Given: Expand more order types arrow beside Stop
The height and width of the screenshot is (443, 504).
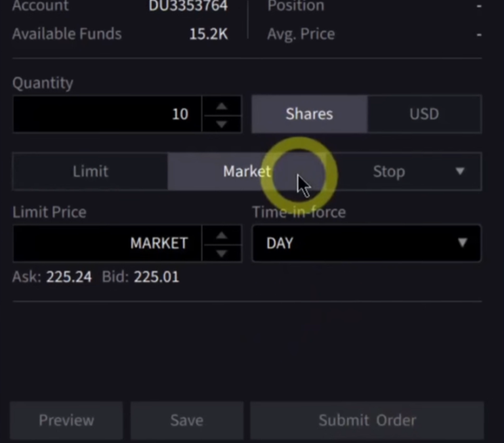Looking at the screenshot, I should pos(460,171).
